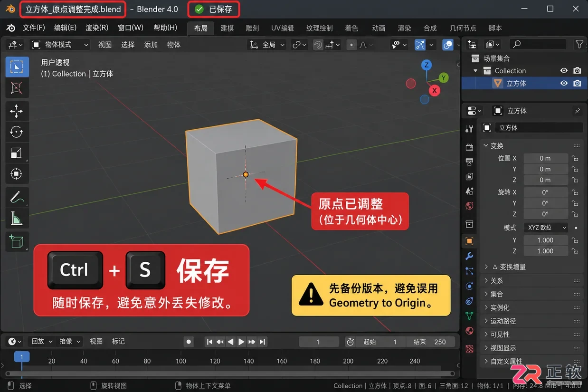Toggle visibility eye for 立方体 object
588x392 pixels.
(564, 83)
